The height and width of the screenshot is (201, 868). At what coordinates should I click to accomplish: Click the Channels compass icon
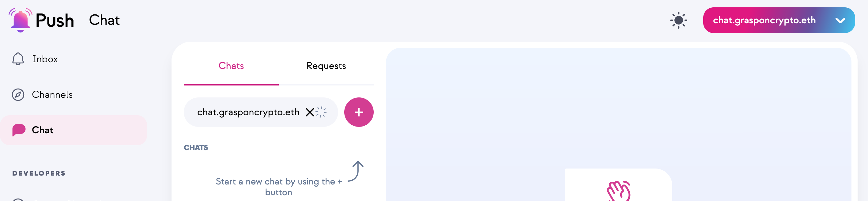[18, 95]
